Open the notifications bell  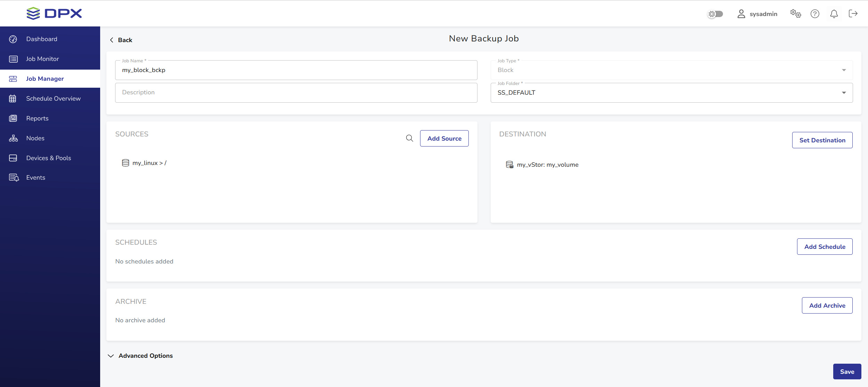point(834,14)
